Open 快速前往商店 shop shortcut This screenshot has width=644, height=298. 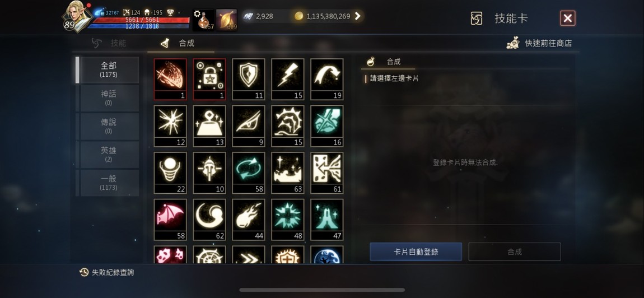point(539,43)
